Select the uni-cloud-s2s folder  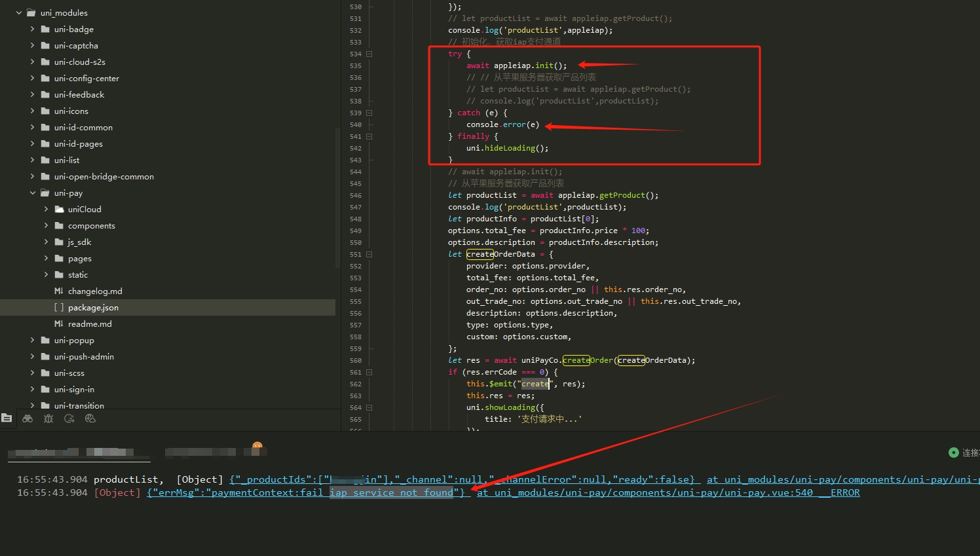pyautogui.click(x=80, y=62)
